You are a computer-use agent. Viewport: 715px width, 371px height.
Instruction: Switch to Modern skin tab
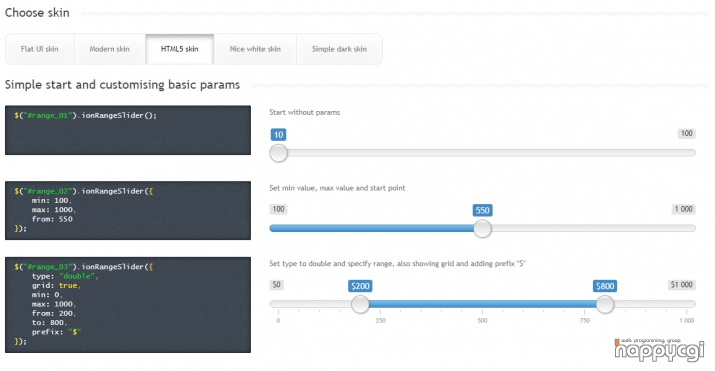(x=109, y=49)
